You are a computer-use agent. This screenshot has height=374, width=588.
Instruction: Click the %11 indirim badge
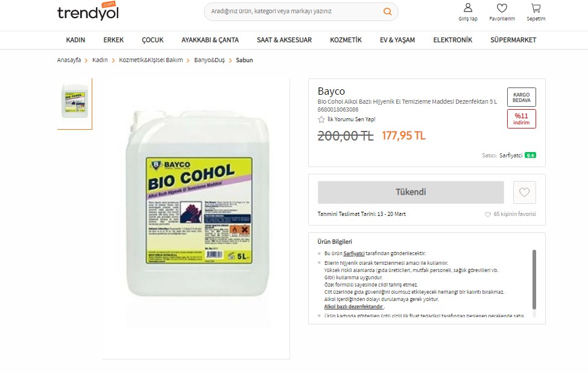(x=521, y=119)
